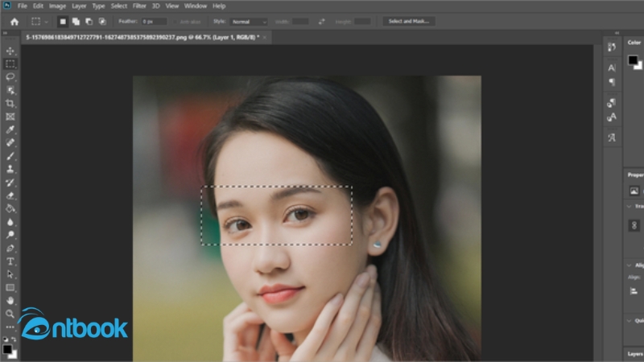
Task: Toggle link between transform dimensions
Action: 634,225
